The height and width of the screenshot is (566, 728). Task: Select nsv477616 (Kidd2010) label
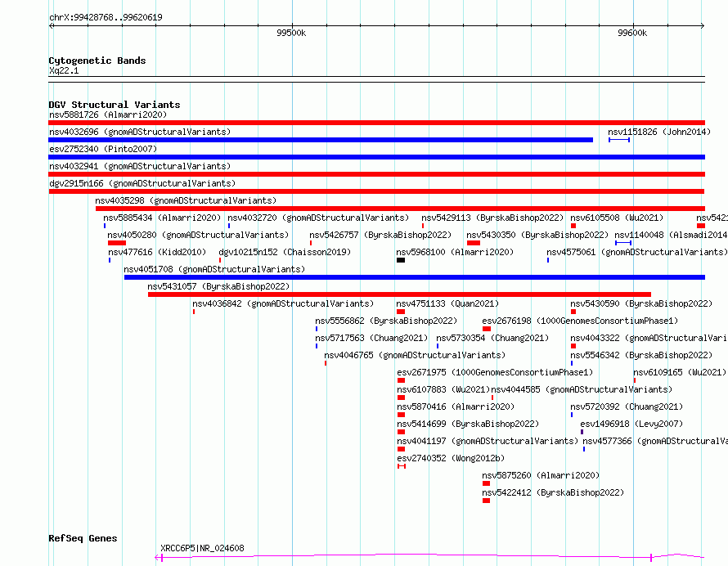click(157, 252)
